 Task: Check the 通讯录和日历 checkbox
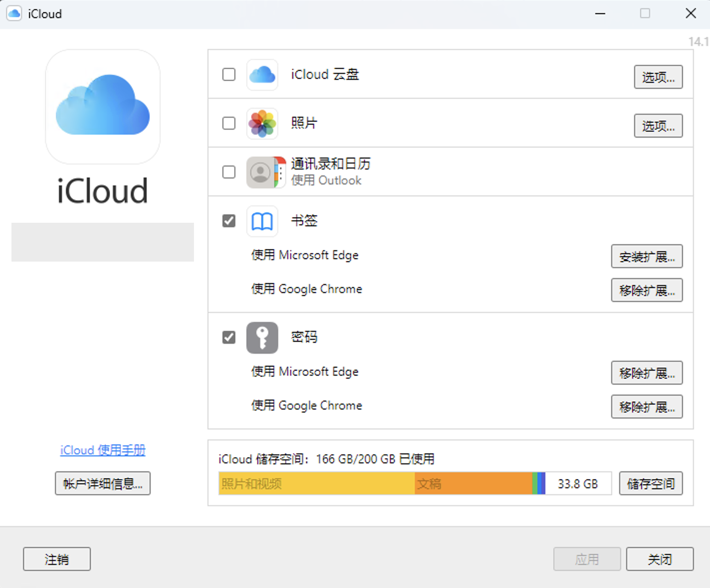pos(229,172)
